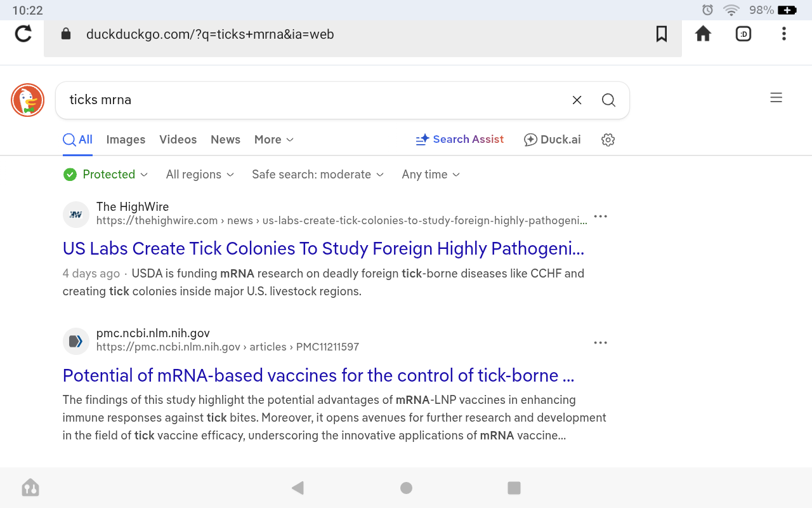Go to browser home page icon
The image size is (812, 508).
[703, 34]
